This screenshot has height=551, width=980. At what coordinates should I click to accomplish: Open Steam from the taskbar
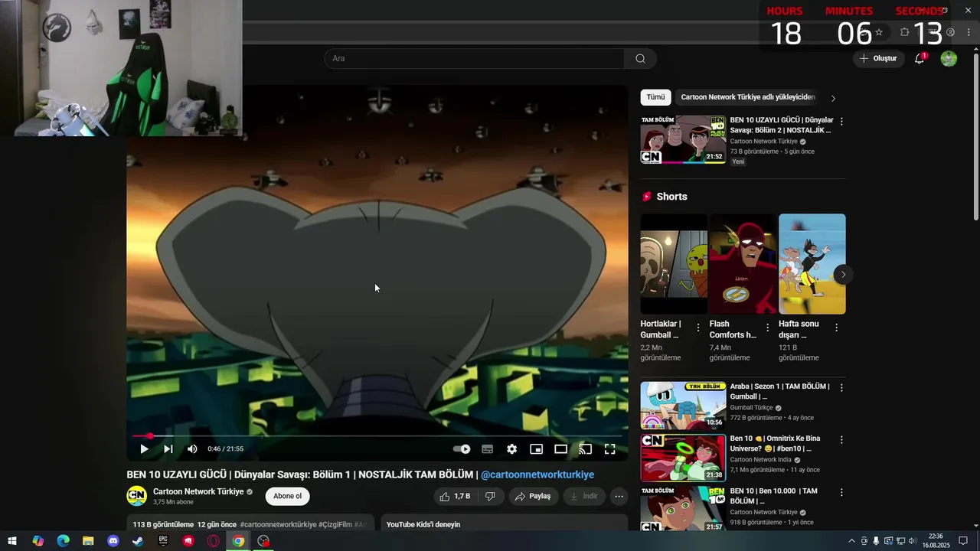click(138, 541)
